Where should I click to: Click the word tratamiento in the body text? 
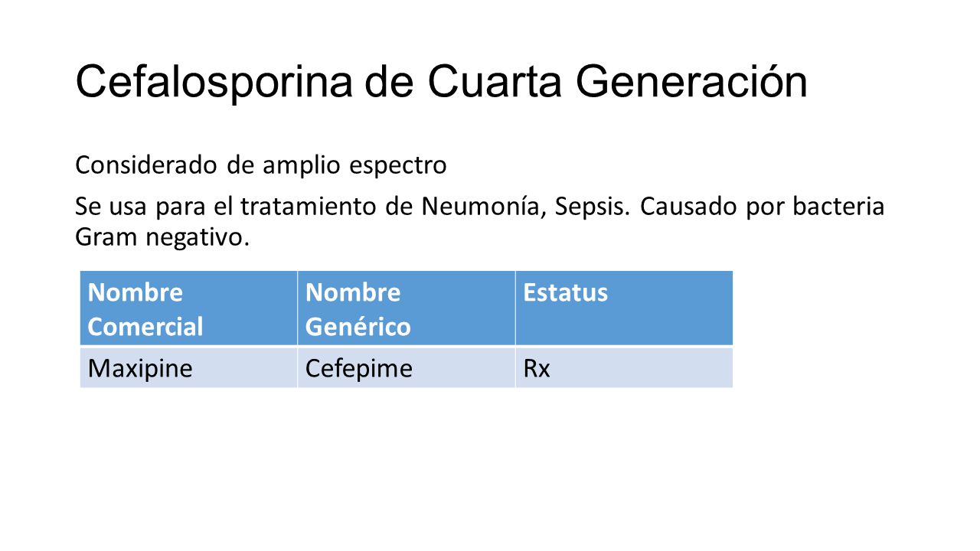tap(312, 207)
